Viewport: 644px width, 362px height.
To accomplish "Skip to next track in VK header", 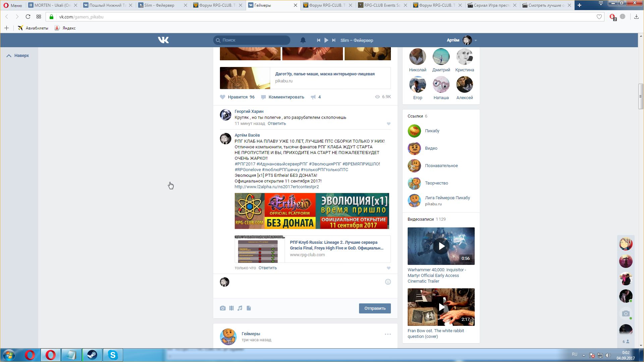I will pos(334,40).
